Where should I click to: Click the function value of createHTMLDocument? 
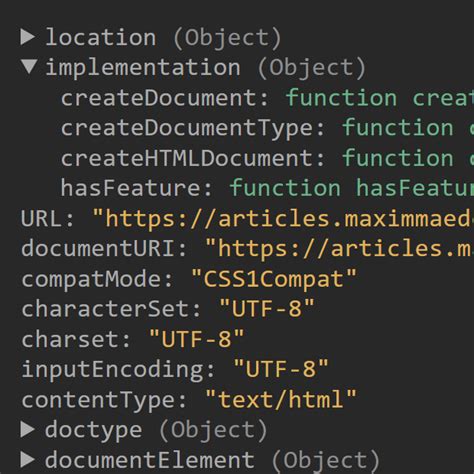point(408,158)
